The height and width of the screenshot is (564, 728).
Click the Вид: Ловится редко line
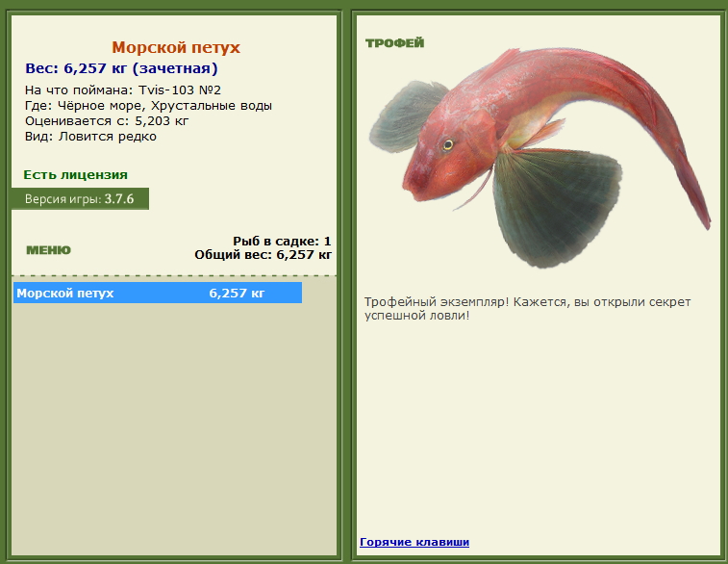click(90, 137)
